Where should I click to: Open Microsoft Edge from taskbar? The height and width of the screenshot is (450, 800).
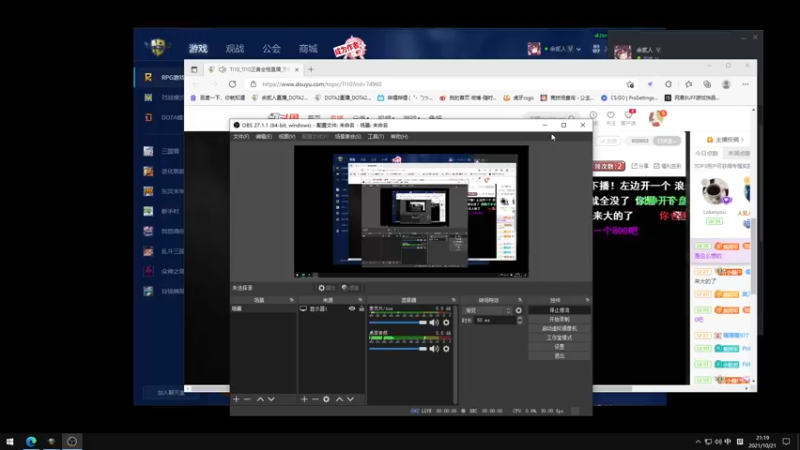[x=31, y=441]
